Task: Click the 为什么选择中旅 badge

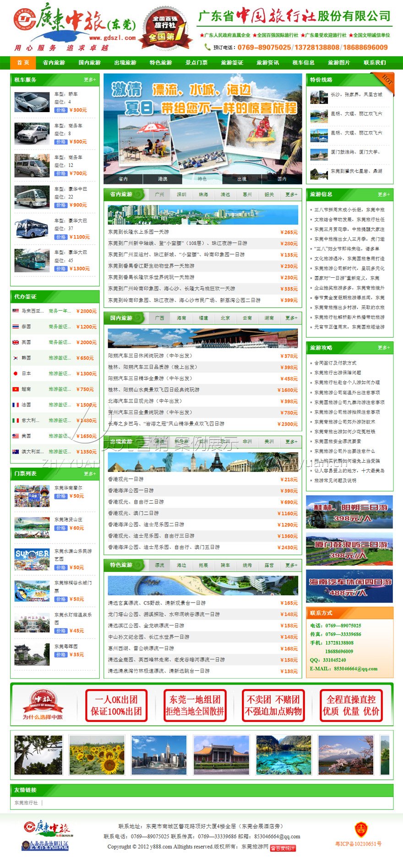Action: tap(43, 705)
